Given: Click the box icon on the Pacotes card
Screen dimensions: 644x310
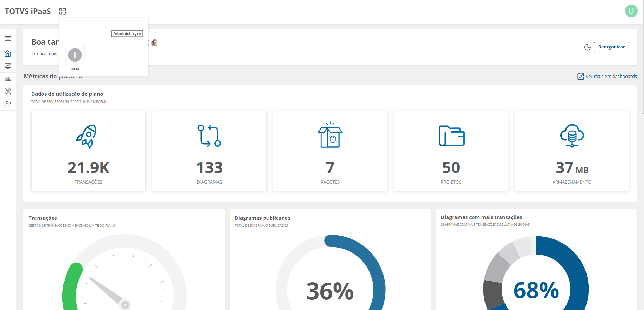Looking at the screenshot, I should tap(330, 135).
